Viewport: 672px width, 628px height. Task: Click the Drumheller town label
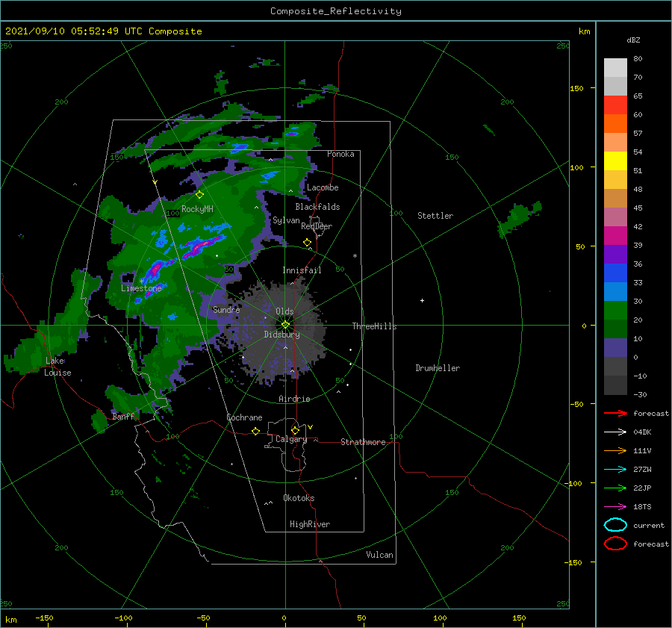click(438, 368)
